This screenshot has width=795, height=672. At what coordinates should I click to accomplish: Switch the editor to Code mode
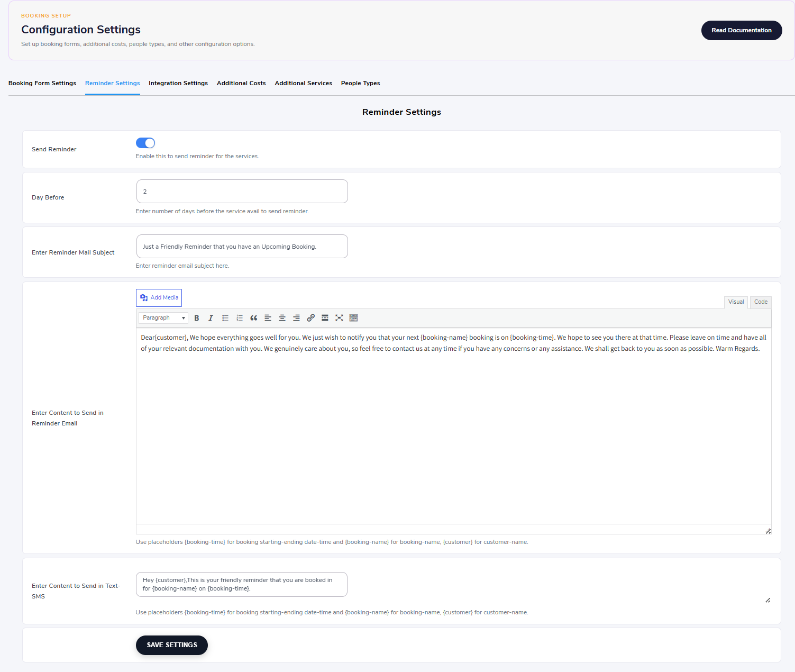(x=761, y=302)
